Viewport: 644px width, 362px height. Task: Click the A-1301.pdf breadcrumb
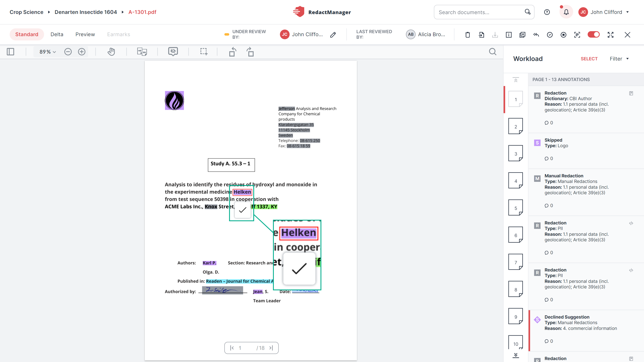[x=142, y=12]
